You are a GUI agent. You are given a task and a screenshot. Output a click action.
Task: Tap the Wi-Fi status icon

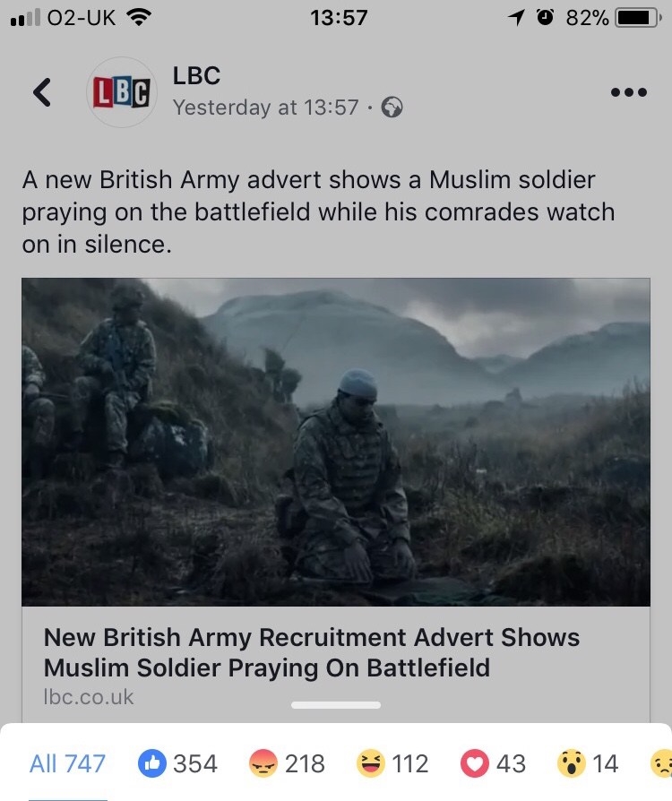137,18
